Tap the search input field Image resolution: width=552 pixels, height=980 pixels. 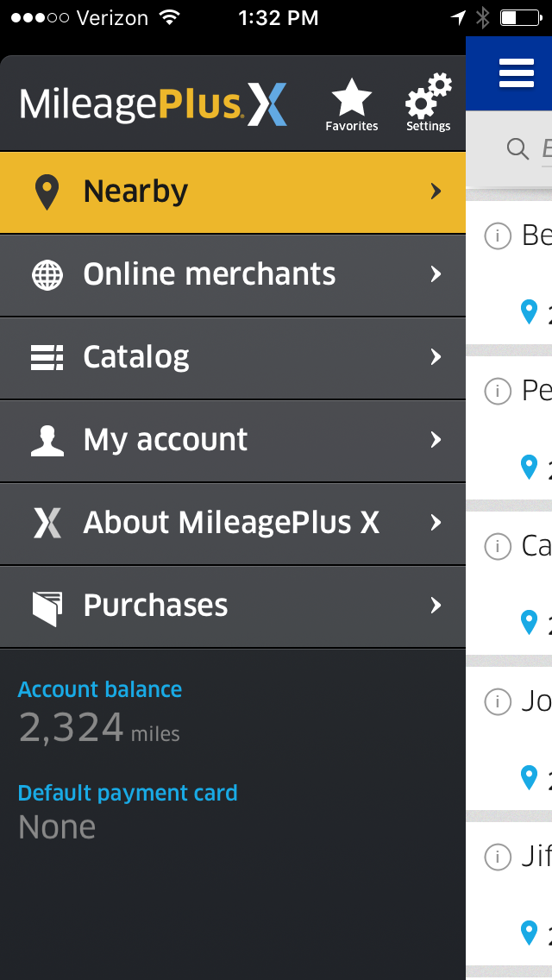click(543, 148)
